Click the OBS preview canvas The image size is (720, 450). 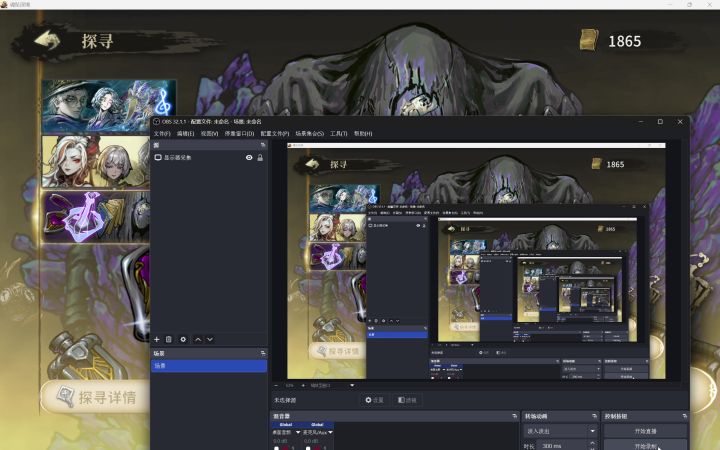click(x=476, y=261)
